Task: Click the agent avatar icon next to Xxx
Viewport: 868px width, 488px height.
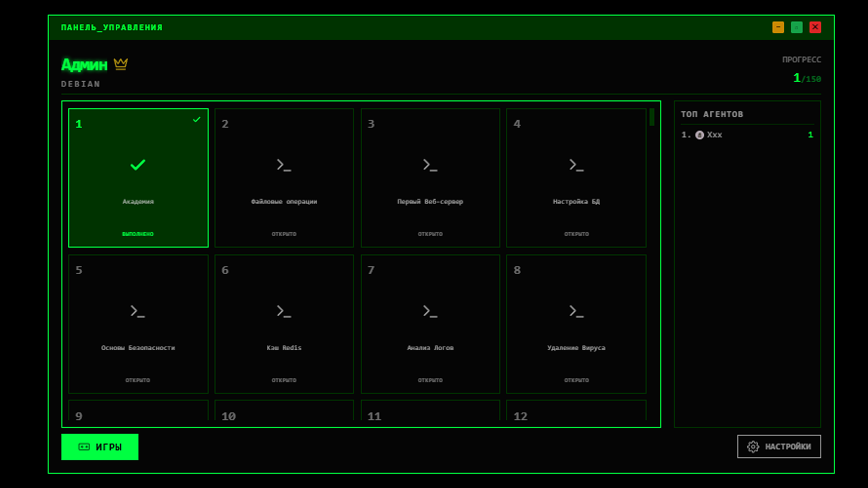Action: click(x=700, y=134)
